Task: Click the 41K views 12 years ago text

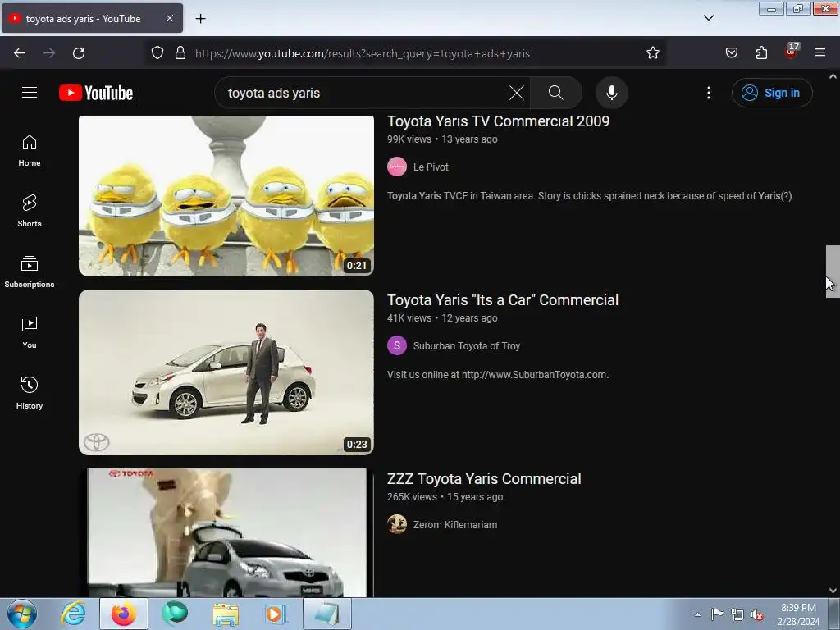Action: (442, 318)
